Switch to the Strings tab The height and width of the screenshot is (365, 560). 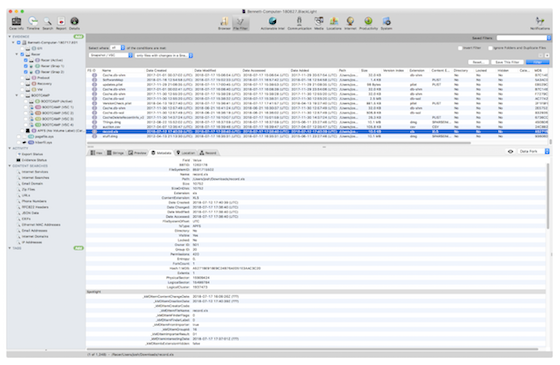tap(115, 153)
